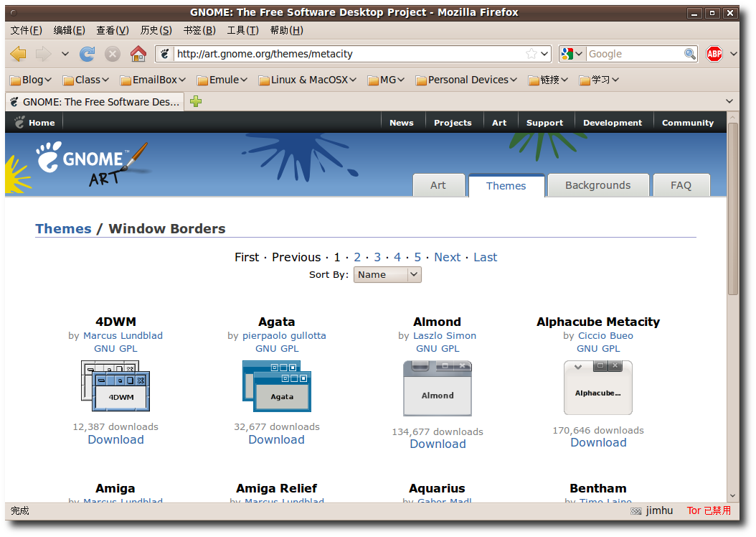756x537 pixels.
Task: Open Community in the site nav
Action: [x=688, y=123]
